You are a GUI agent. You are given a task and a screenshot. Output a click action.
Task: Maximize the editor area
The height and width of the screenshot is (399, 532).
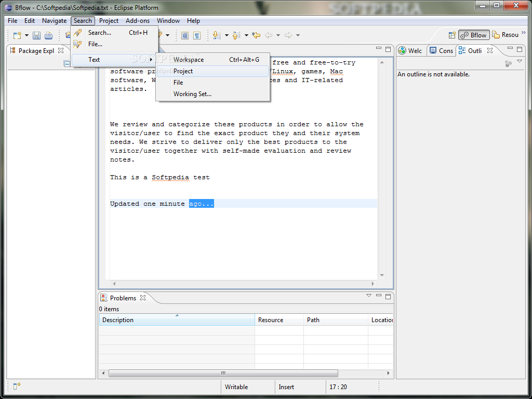coord(388,49)
